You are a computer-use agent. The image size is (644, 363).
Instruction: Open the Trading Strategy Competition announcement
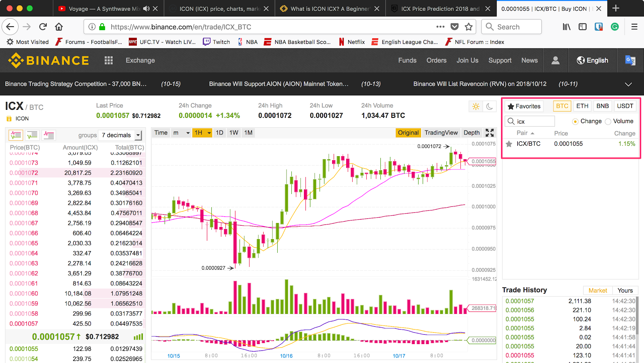[x=76, y=84]
